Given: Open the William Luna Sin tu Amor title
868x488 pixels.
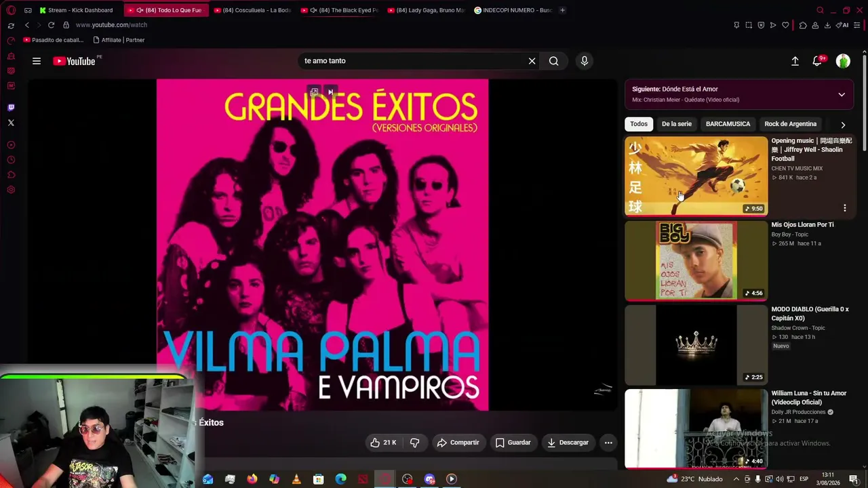Looking at the screenshot, I should (x=809, y=398).
